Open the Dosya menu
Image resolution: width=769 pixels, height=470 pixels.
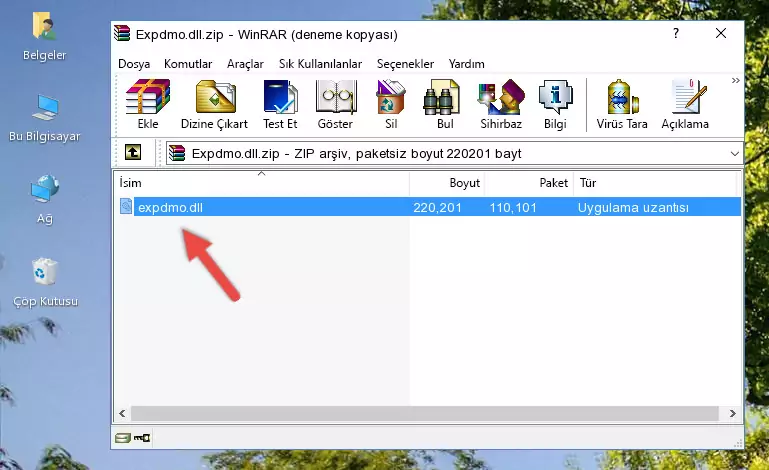point(134,64)
